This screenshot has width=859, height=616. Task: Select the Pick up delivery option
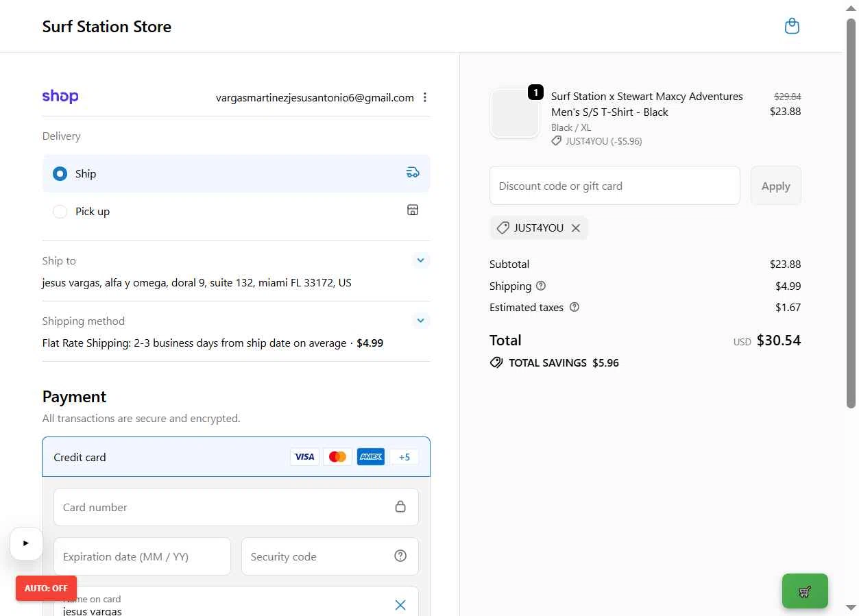tap(236, 211)
